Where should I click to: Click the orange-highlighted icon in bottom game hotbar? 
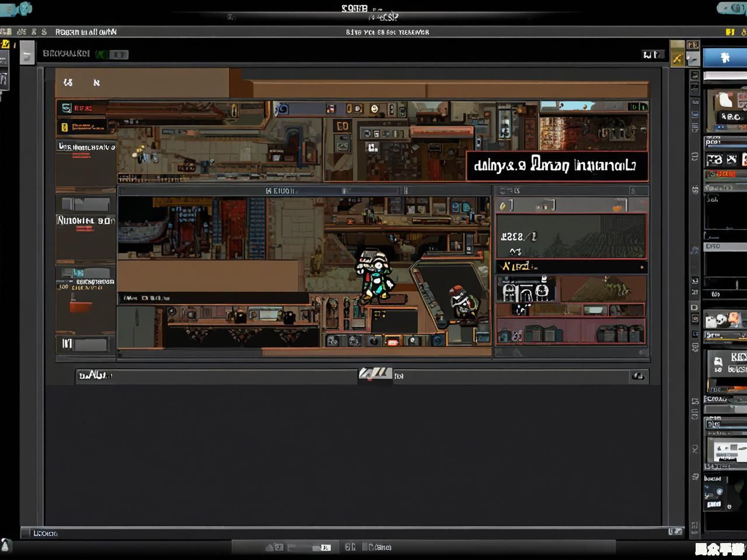(393, 341)
